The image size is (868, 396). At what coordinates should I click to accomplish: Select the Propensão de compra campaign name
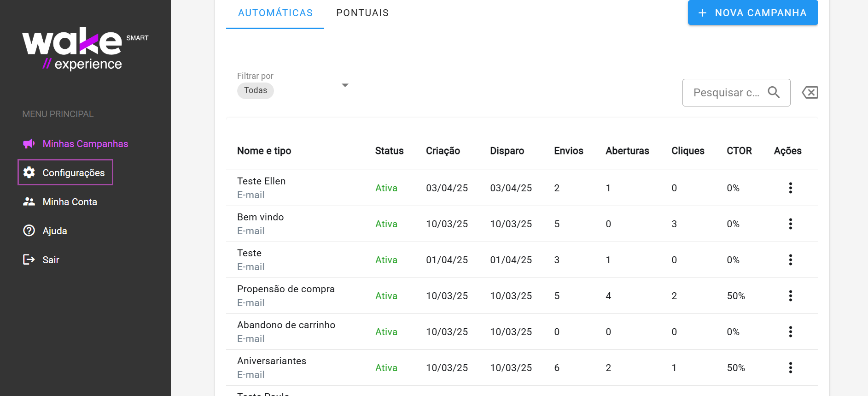coord(286,289)
